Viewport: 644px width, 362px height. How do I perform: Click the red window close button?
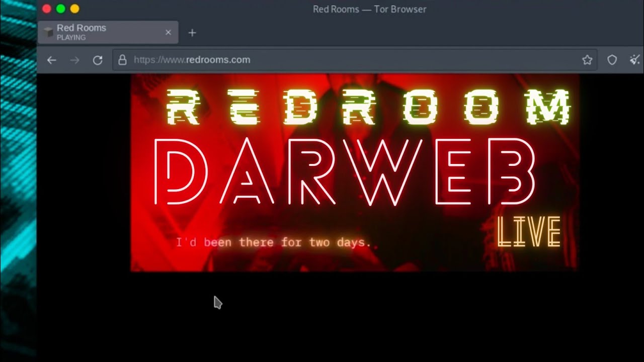(46, 9)
